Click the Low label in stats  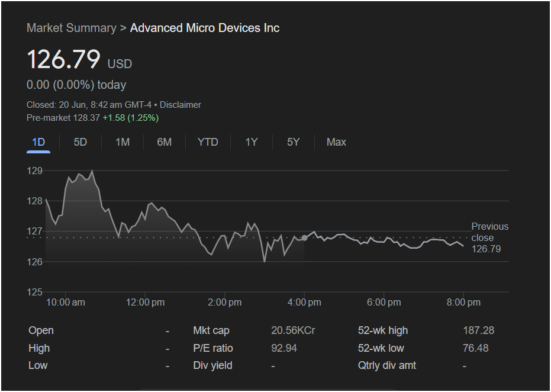[x=38, y=365]
